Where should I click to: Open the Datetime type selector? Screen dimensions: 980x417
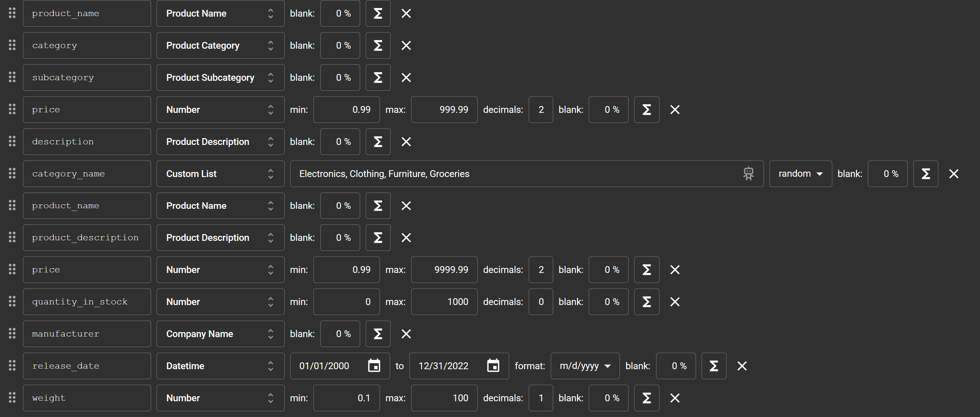click(x=220, y=366)
